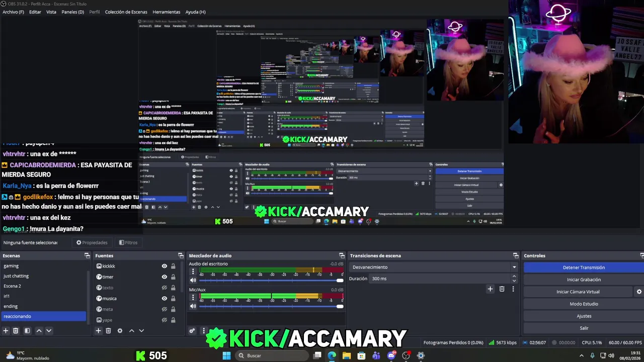The width and height of the screenshot is (644, 362).
Task: Open Discord from the taskbar
Action: pyautogui.click(x=391, y=355)
